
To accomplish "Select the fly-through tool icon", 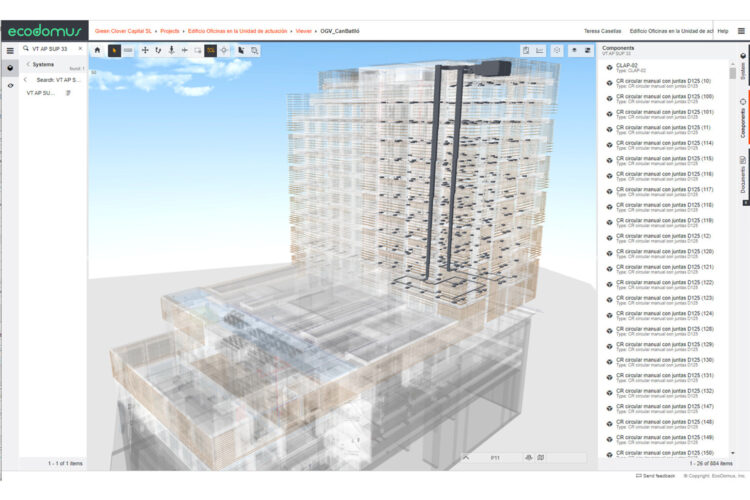I will (185, 50).
